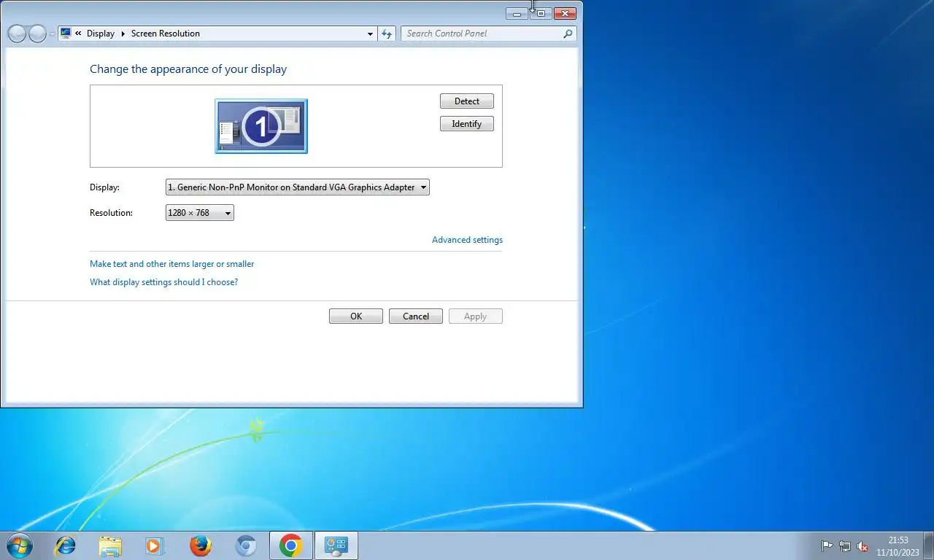This screenshot has height=560, width=934.
Task: Select the monitor 1 thumbnail
Action: [x=261, y=126]
